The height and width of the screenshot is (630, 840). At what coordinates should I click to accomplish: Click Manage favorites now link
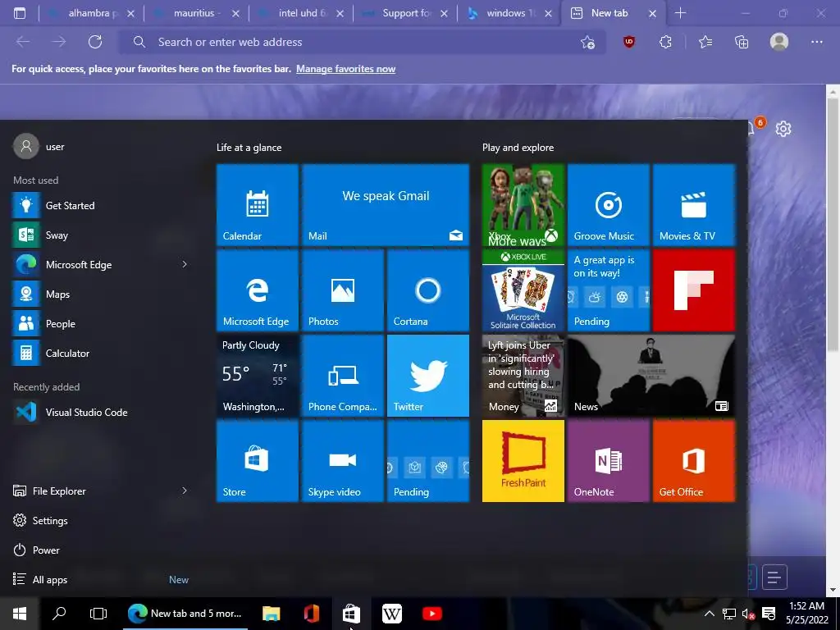coord(345,69)
